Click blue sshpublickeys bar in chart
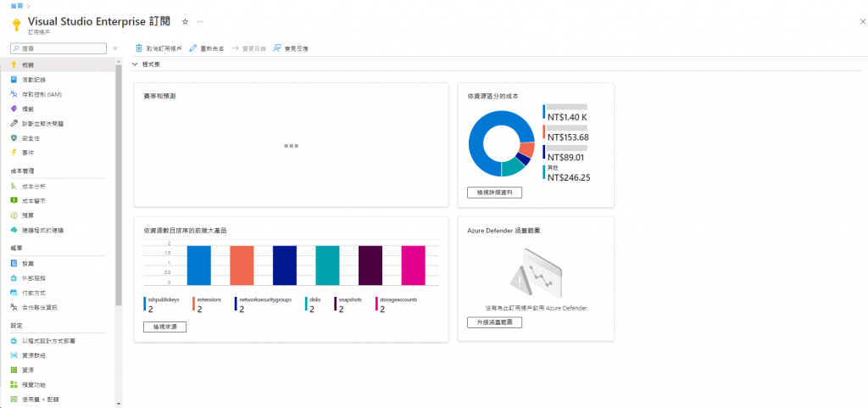This screenshot has height=408, width=868. [198, 265]
